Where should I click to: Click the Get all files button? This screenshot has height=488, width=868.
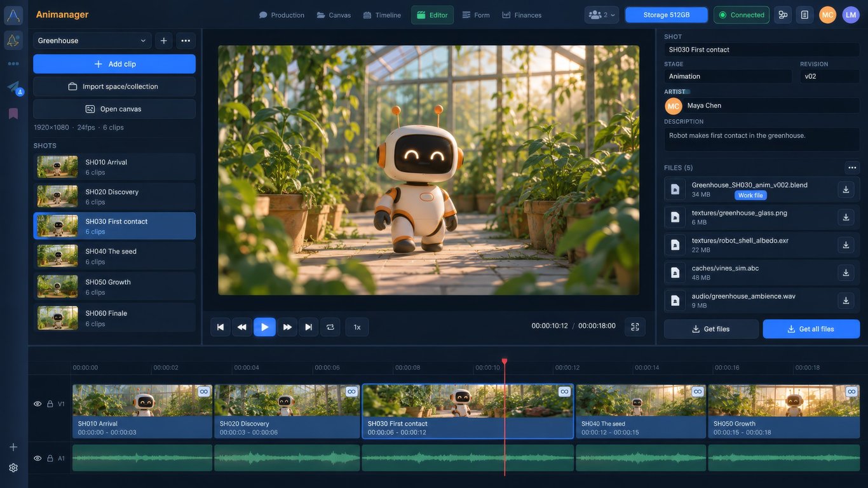pyautogui.click(x=811, y=329)
